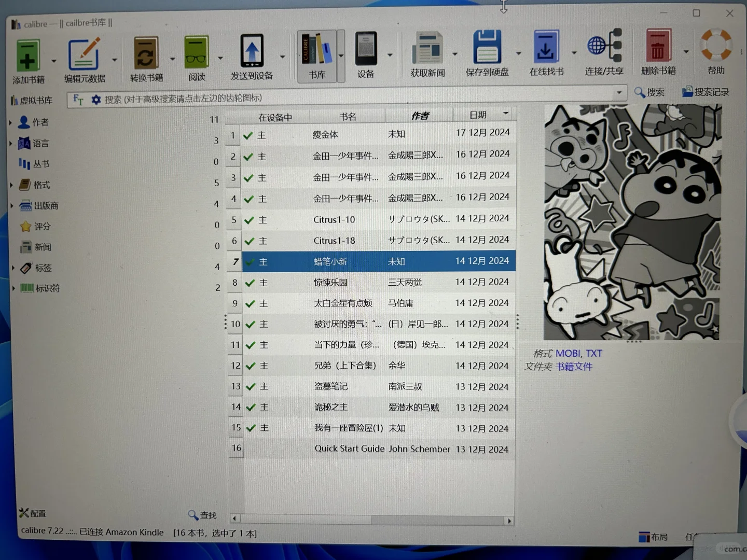
Task: Sort by Author (作者) column header
Action: (420, 116)
